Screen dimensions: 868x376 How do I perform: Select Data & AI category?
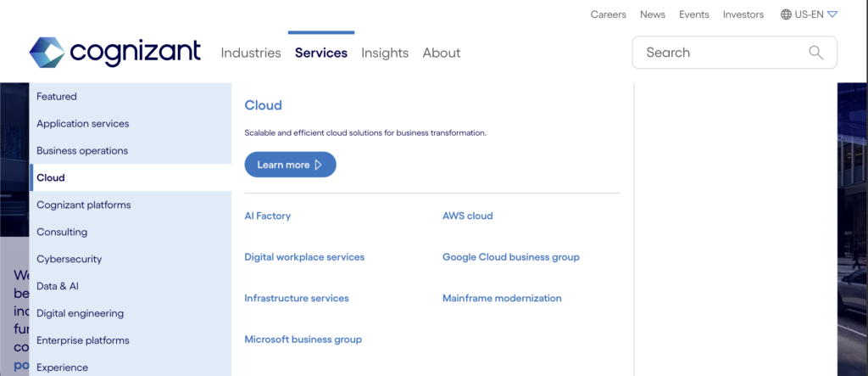coord(130,286)
